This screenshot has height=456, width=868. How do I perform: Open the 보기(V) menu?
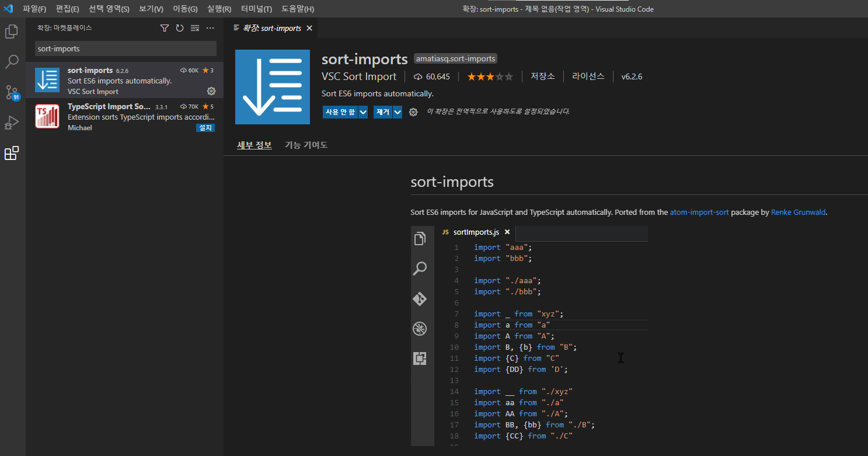click(151, 9)
